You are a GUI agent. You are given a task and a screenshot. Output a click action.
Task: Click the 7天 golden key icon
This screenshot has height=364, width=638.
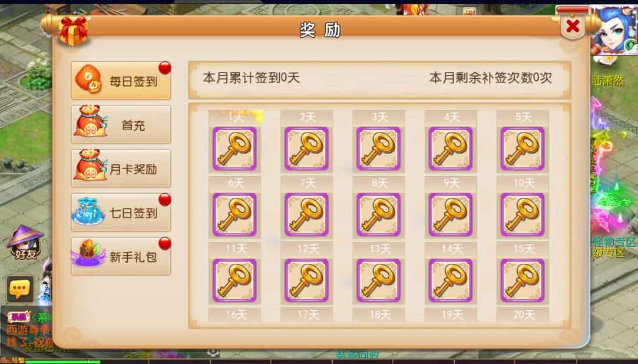point(306,215)
